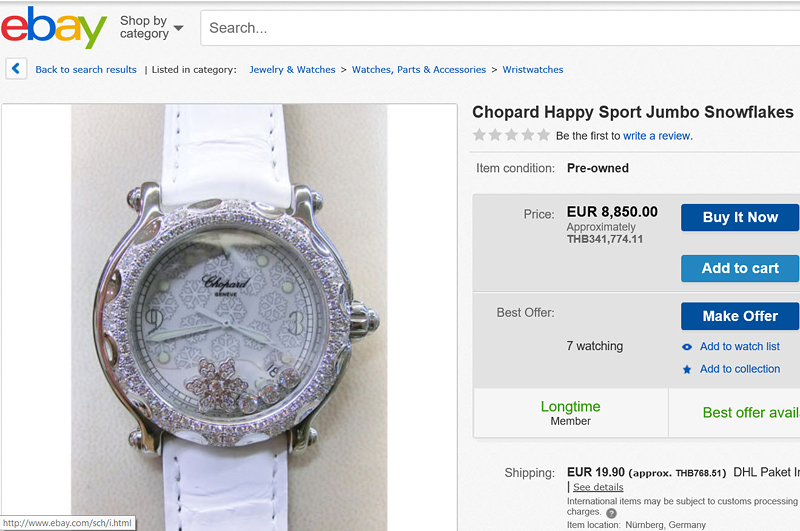
Task: Open the Wristwatches breadcrumb
Action: pyautogui.click(x=533, y=70)
